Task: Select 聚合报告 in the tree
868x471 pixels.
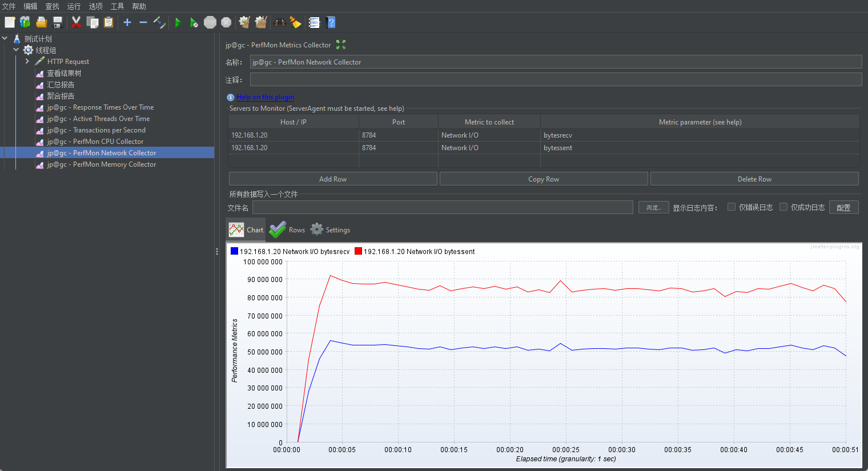Action: pos(61,96)
